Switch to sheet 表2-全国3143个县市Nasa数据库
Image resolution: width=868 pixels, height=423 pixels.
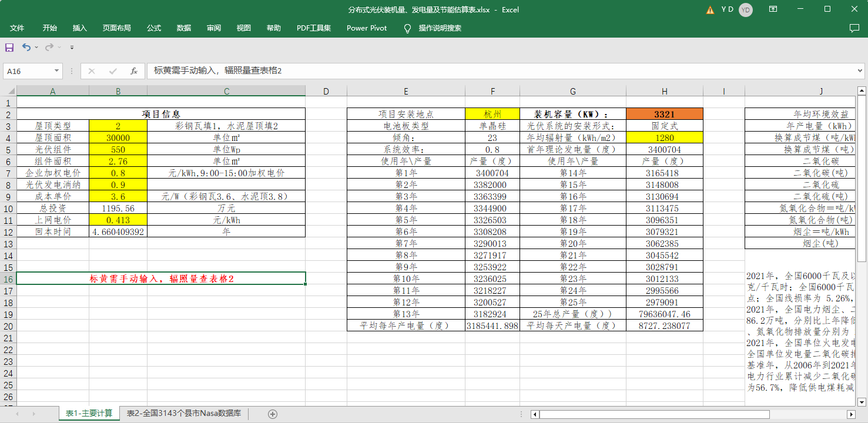pos(184,414)
